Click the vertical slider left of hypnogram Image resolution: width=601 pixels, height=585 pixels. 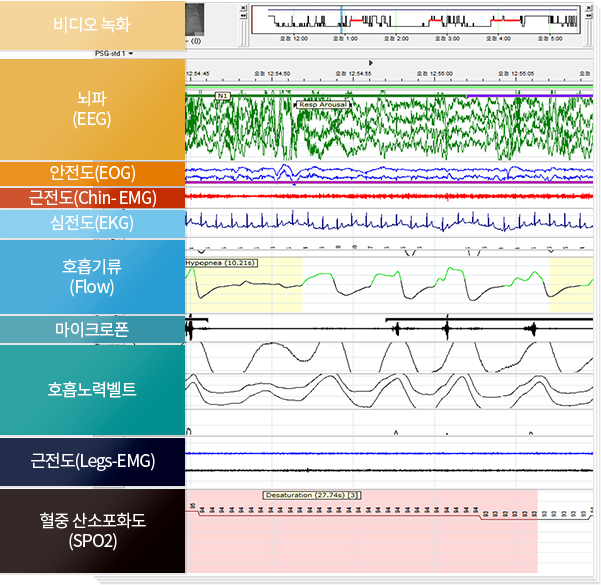point(243,33)
